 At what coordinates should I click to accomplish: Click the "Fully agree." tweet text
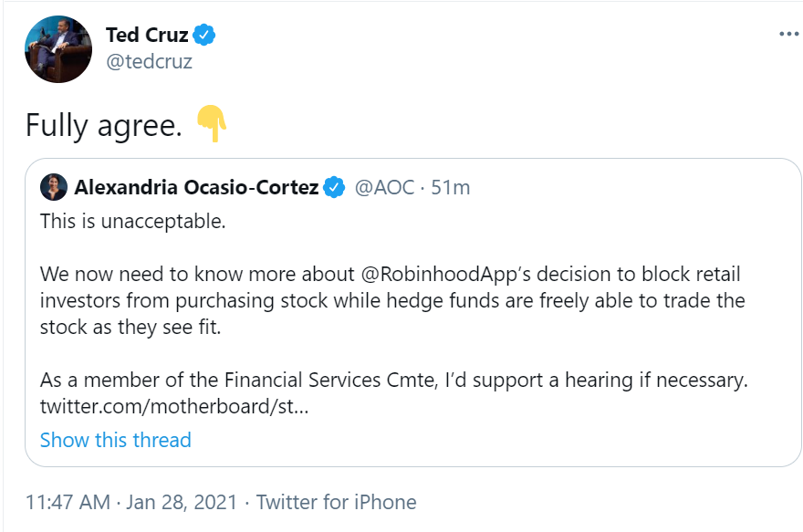104,125
